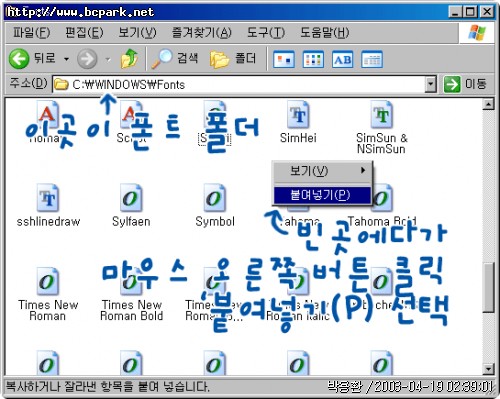Toggle the Folders (폴더) pane
This screenshot has width=500, height=399.
pos(233,59)
